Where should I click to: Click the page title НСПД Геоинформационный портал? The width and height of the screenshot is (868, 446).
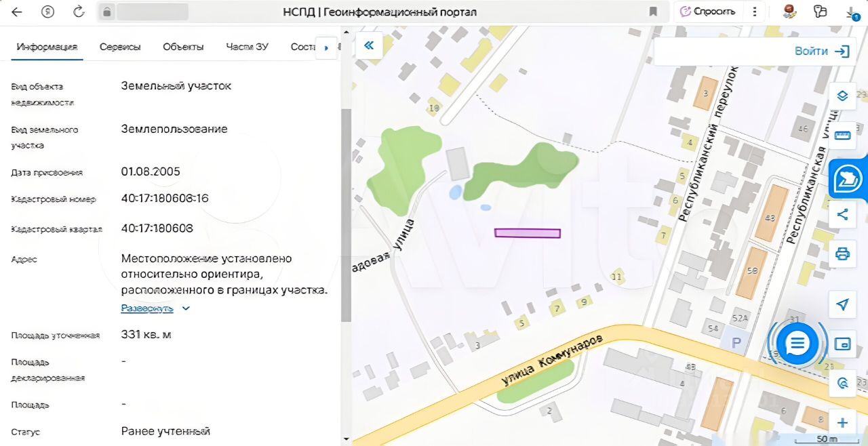click(x=380, y=12)
